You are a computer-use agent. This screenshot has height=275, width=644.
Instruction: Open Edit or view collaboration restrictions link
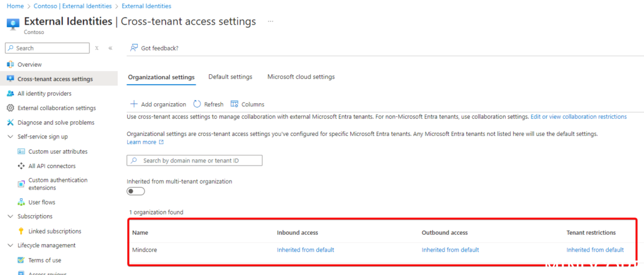(579, 117)
